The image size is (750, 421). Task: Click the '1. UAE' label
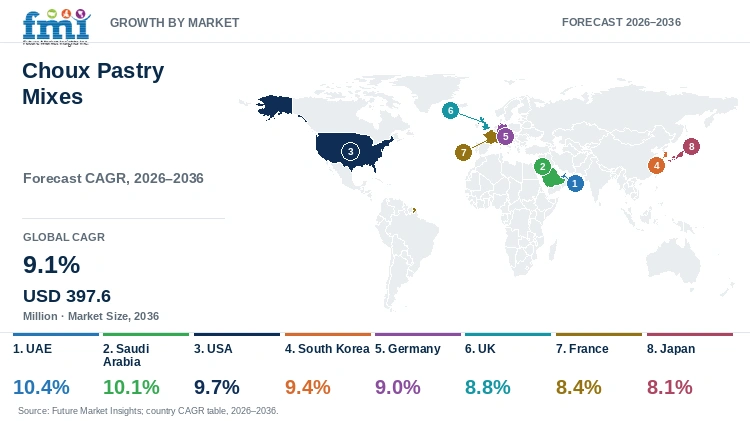pos(33,349)
